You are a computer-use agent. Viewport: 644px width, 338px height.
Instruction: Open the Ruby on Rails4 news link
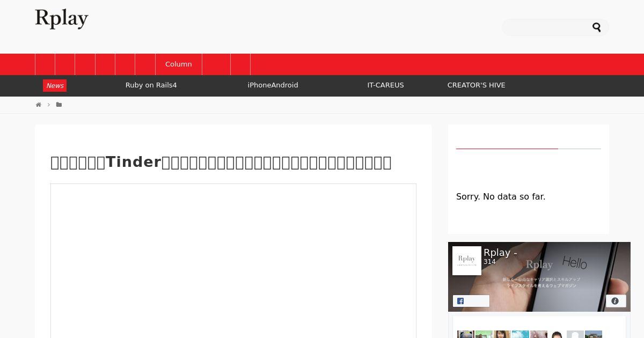tap(151, 85)
